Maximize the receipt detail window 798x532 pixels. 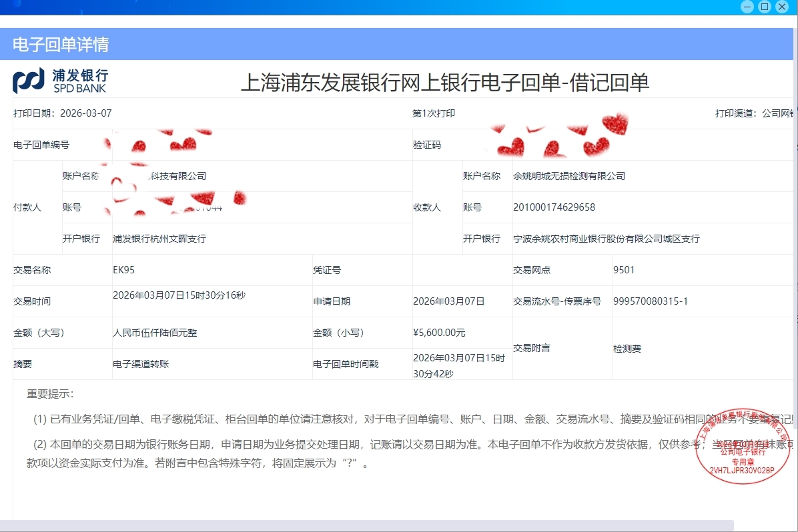click(765, 7)
